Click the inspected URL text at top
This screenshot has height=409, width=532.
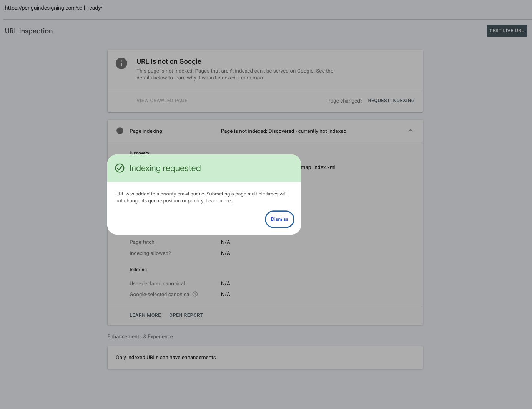(53, 8)
